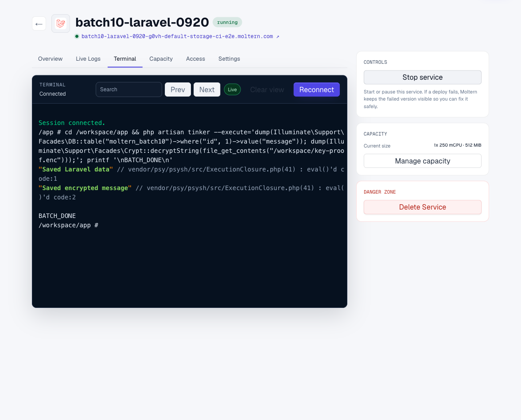Viewport: 521px width, 420px height.
Task: Delete the service in Danger Zone
Action: pos(422,207)
